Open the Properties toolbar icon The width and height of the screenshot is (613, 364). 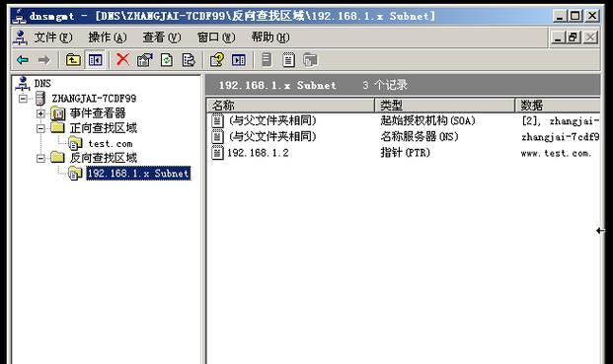coord(145,60)
